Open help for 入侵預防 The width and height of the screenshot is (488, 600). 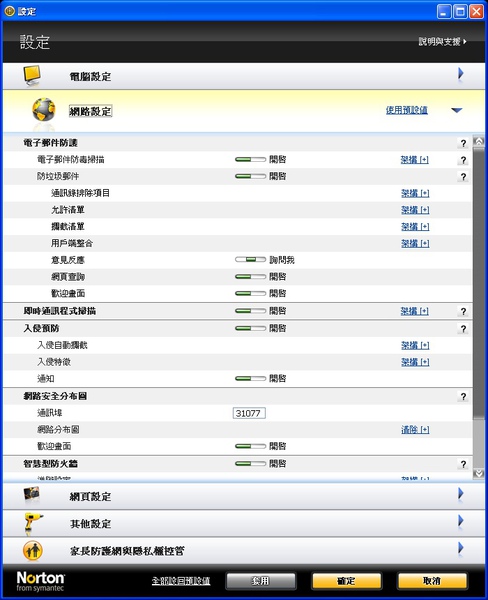tap(463, 329)
